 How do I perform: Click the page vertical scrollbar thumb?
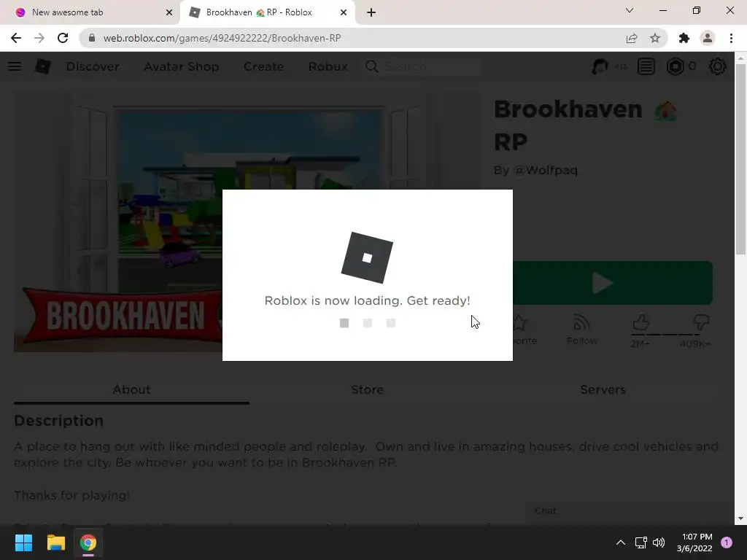[x=740, y=158]
